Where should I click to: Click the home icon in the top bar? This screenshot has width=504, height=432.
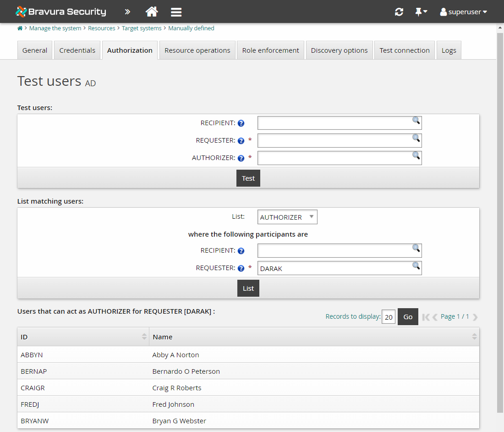pyautogui.click(x=152, y=12)
